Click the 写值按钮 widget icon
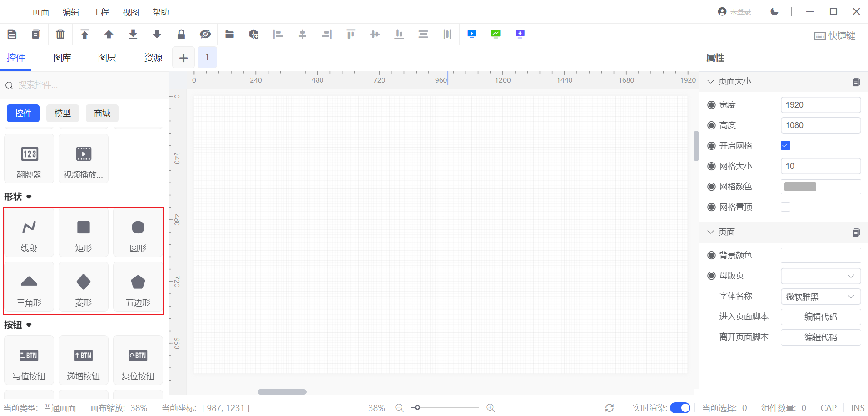The image size is (868, 416). [x=29, y=356]
